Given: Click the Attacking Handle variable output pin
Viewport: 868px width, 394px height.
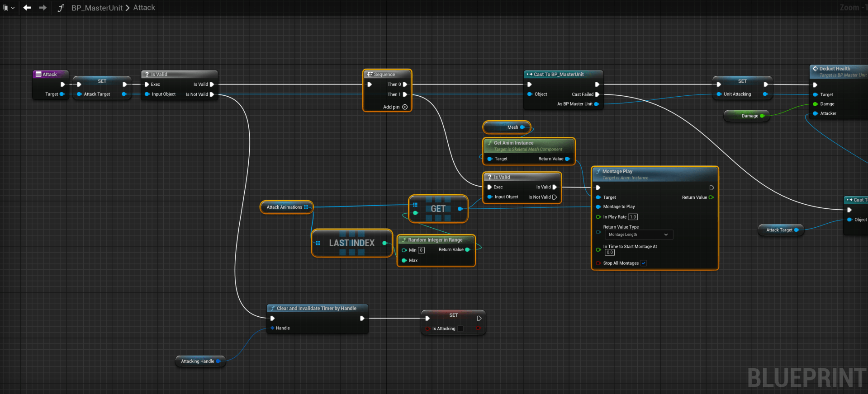Looking at the screenshot, I should tap(218, 361).
